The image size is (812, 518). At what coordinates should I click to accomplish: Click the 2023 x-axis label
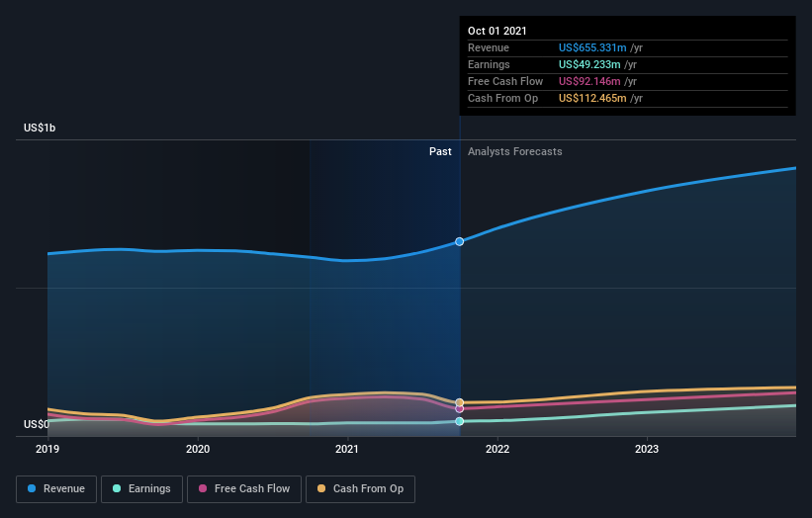(647, 449)
